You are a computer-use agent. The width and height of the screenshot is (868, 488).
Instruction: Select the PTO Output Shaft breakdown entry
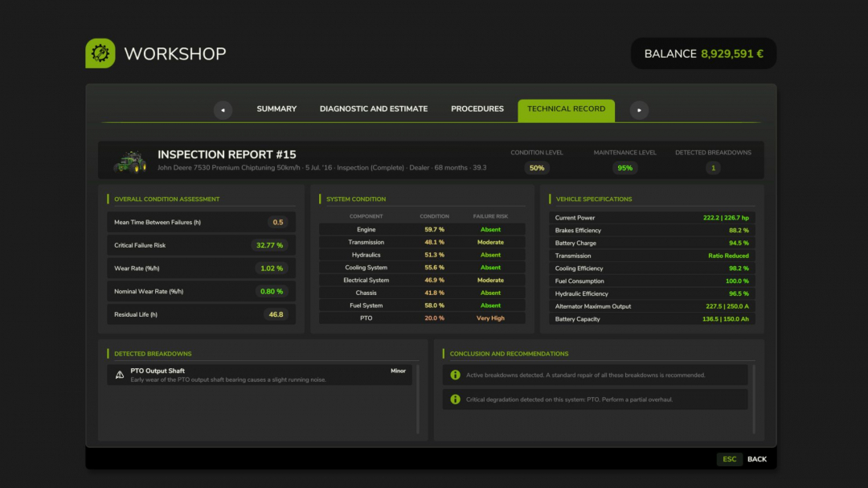coord(260,375)
